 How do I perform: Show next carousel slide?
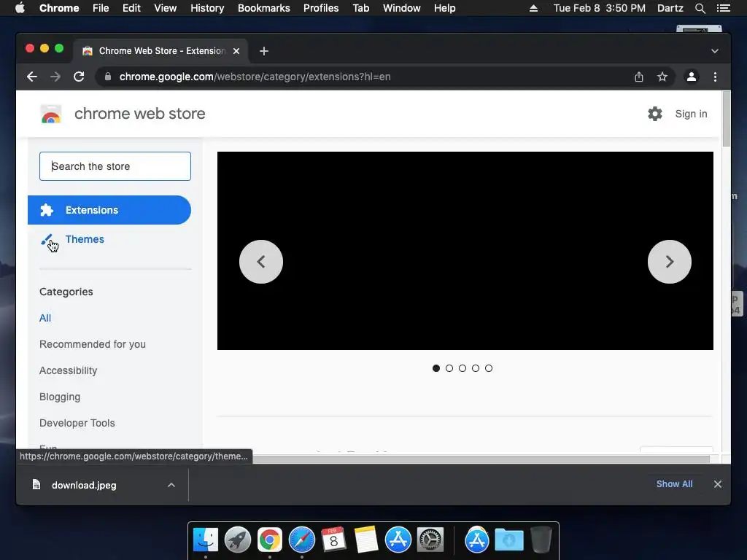[670, 262]
